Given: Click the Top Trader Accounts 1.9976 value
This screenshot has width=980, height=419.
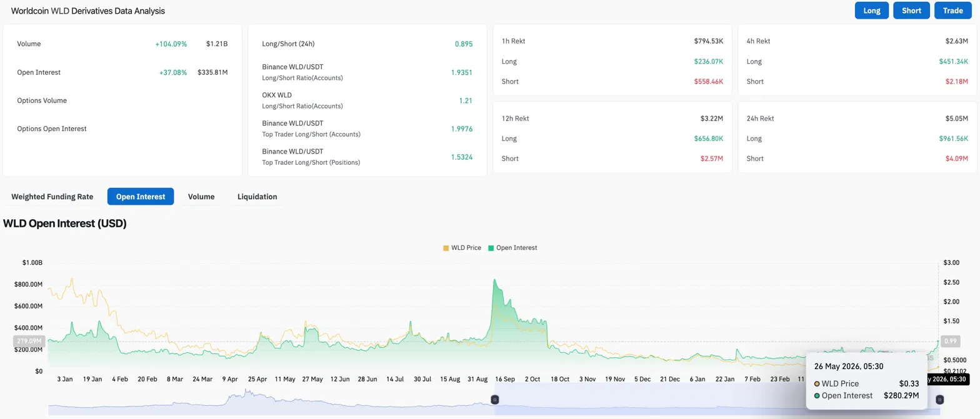Looking at the screenshot, I should coord(461,129).
